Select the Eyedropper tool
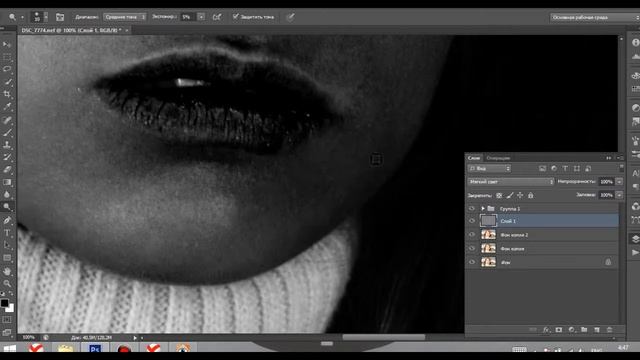The width and height of the screenshot is (640, 360). point(7,107)
